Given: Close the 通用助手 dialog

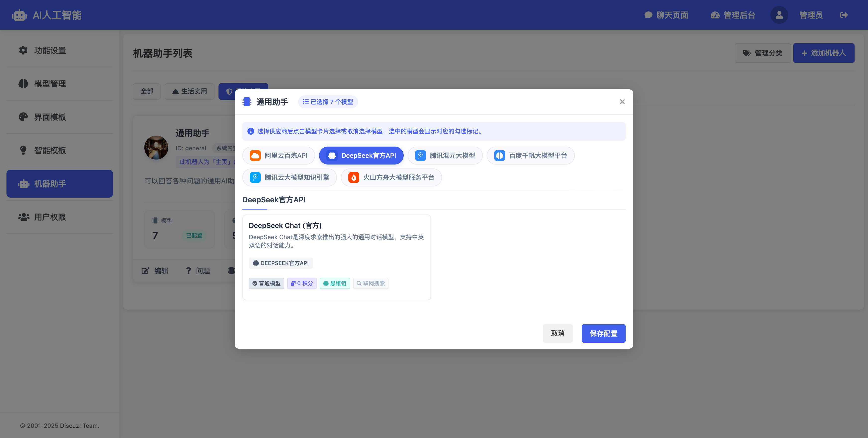Looking at the screenshot, I should pos(622,102).
